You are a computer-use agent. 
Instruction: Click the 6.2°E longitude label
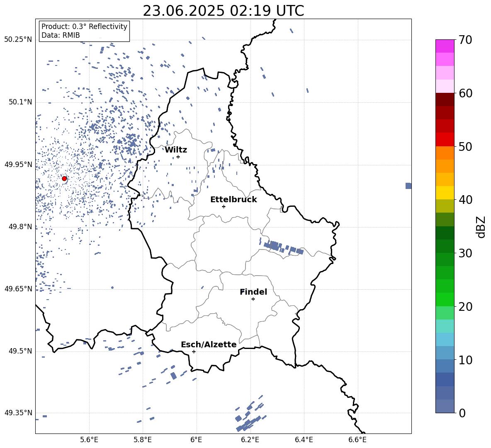[x=250, y=440]
